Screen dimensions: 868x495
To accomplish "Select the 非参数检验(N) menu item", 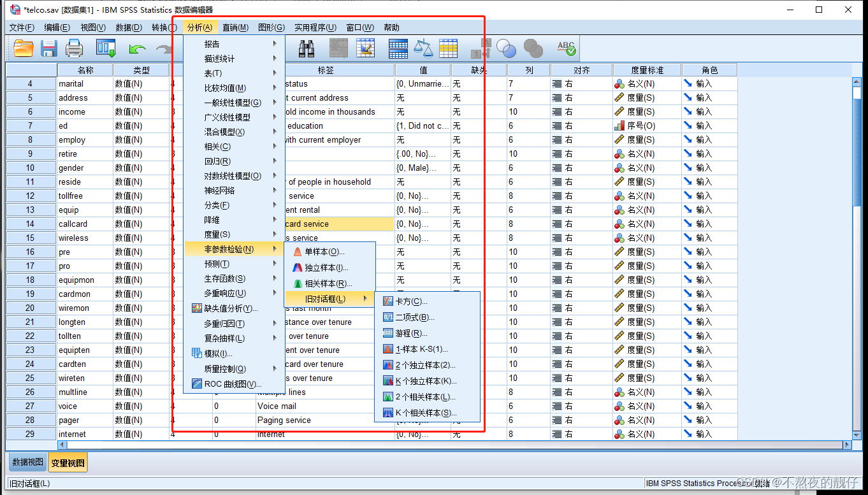I will point(234,249).
